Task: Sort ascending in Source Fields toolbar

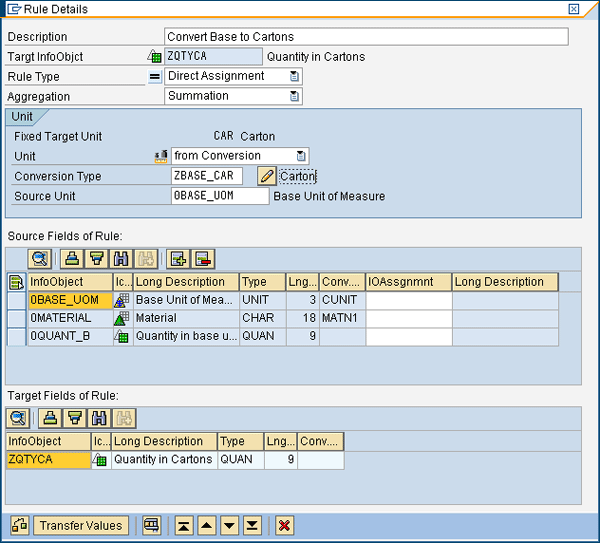Action: tap(72, 259)
